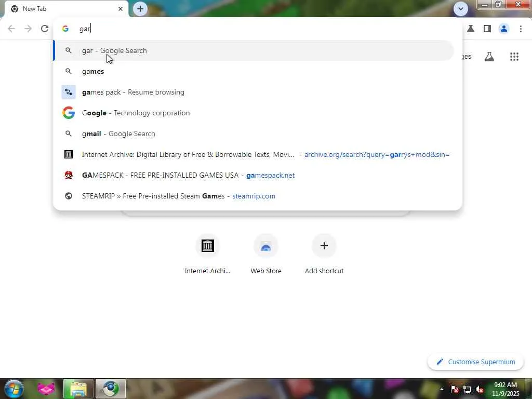Open the GAMESPACK gamespack.net suggestion
The height and width of the screenshot is (399, 532).
click(x=254, y=175)
